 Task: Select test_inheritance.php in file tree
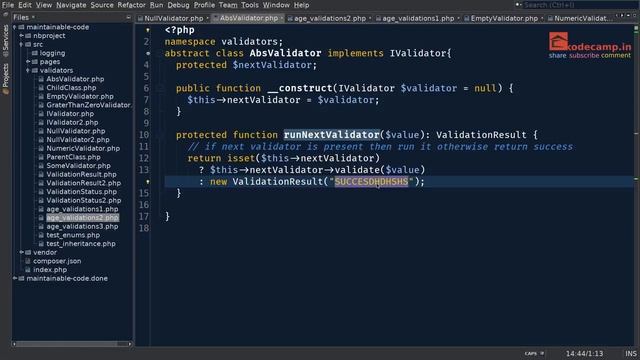click(81, 244)
